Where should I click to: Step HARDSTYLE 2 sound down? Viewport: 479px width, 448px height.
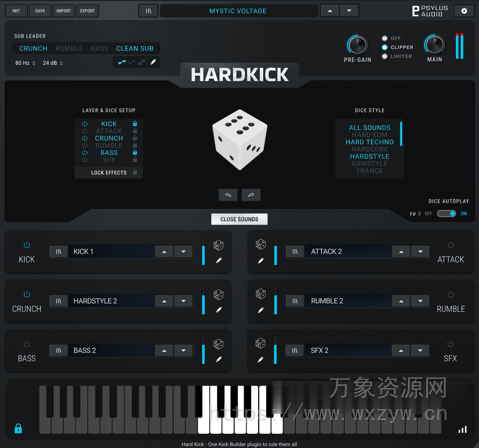click(183, 301)
